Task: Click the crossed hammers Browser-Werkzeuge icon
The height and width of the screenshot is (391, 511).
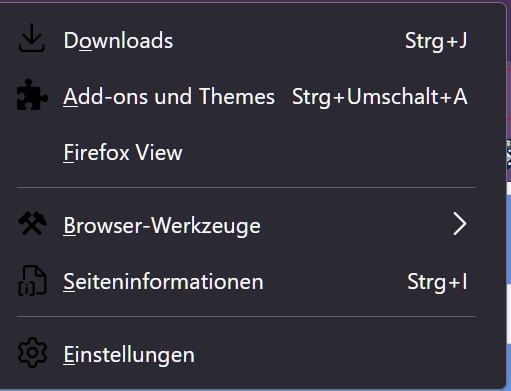Action: [x=32, y=223]
